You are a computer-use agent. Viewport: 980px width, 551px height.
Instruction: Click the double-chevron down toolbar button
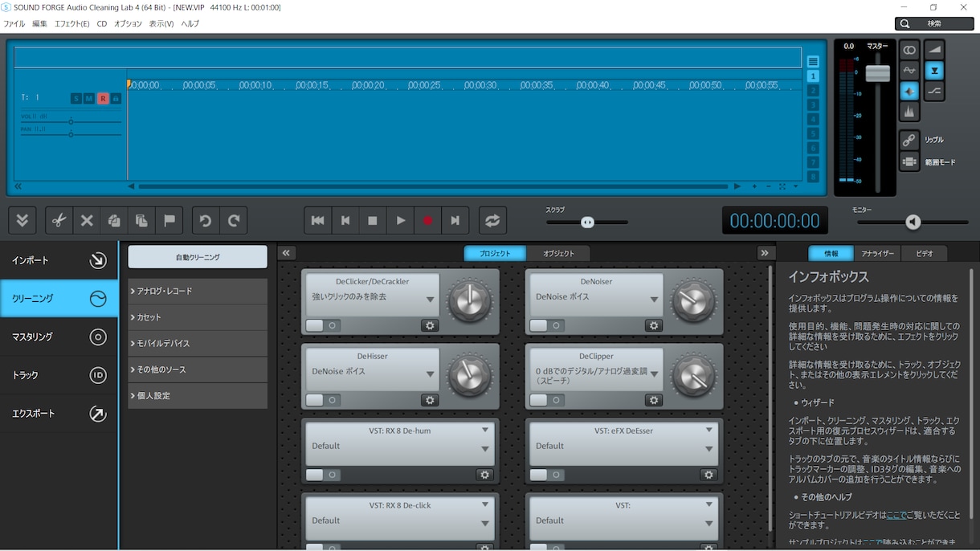pyautogui.click(x=22, y=220)
